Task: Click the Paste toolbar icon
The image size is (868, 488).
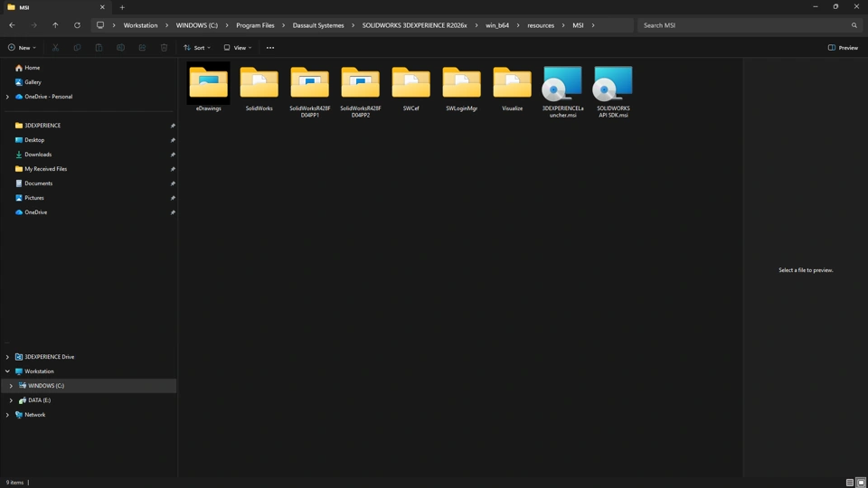Action: pyautogui.click(x=99, y=48)
